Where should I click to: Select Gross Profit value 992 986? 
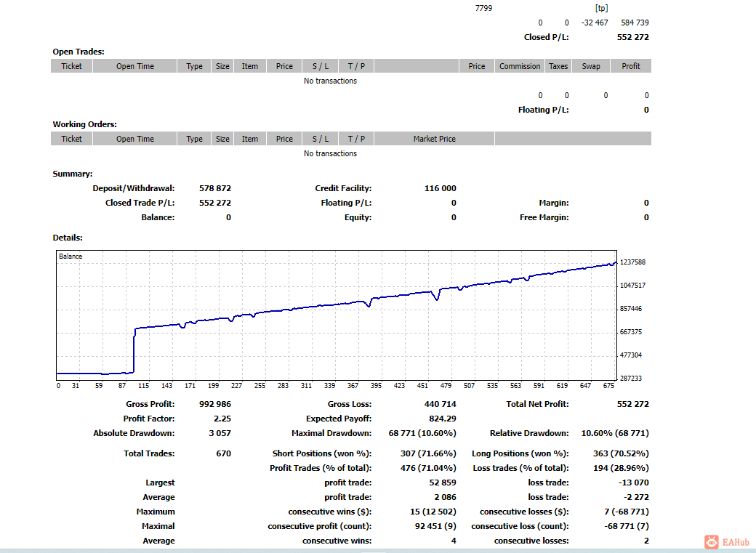[215, 404]
